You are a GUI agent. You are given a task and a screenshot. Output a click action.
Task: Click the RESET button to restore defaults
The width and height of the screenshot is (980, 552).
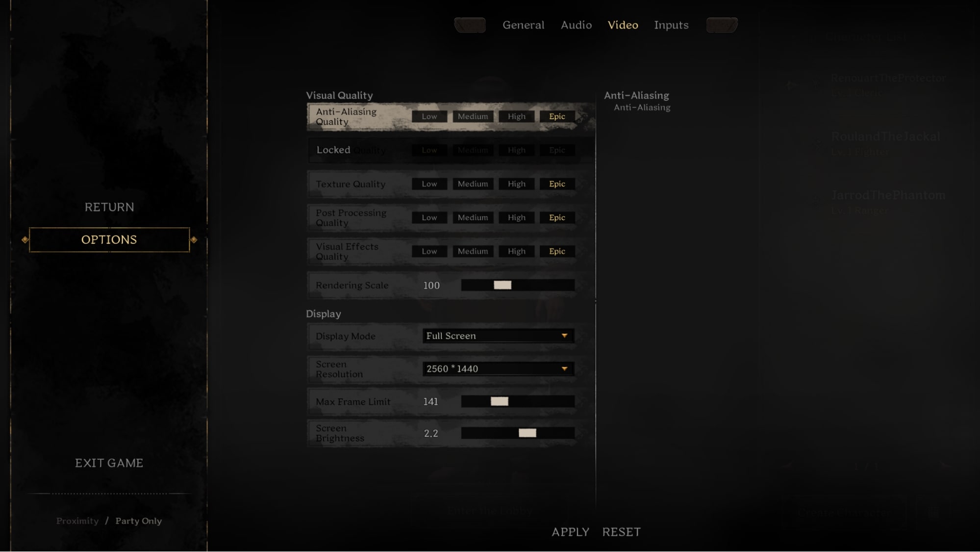621,532
